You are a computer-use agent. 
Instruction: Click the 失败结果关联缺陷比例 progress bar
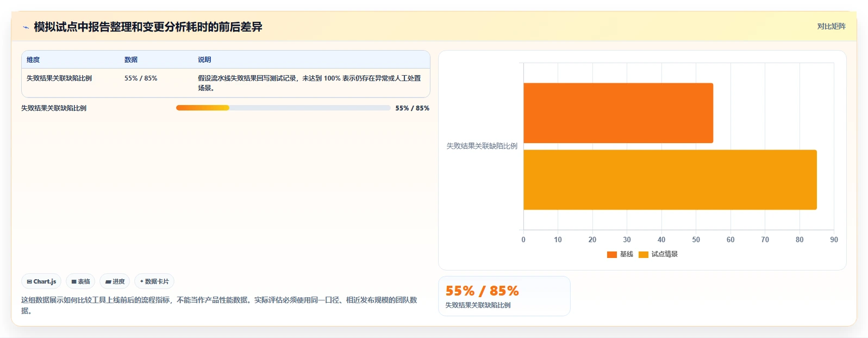click(x=283, y=108)
